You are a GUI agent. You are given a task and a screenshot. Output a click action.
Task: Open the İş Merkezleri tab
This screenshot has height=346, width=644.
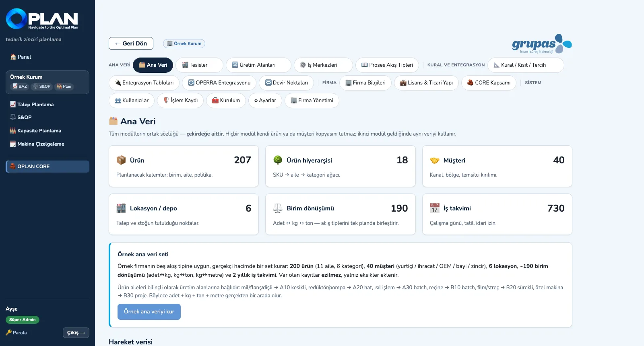click(x=323, y=65)
